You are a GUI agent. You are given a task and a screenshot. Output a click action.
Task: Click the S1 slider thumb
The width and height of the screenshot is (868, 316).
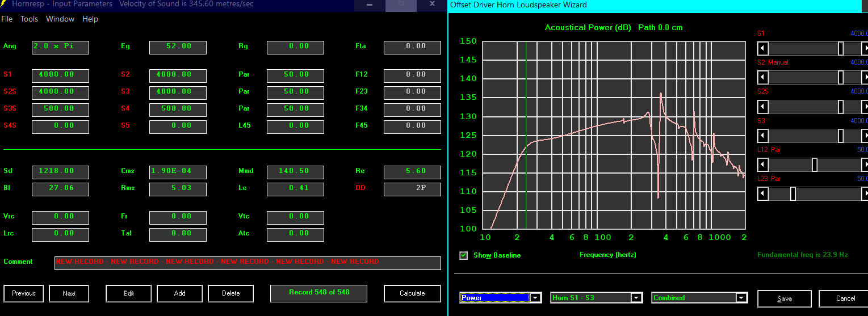[841, 49]
